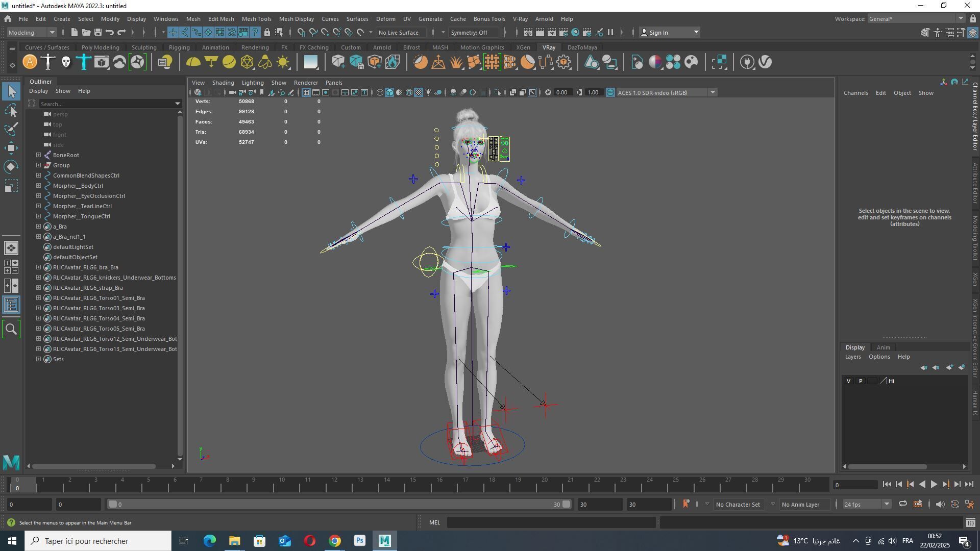
Task: Open the Mesh Tools menu
Action: 256,19
